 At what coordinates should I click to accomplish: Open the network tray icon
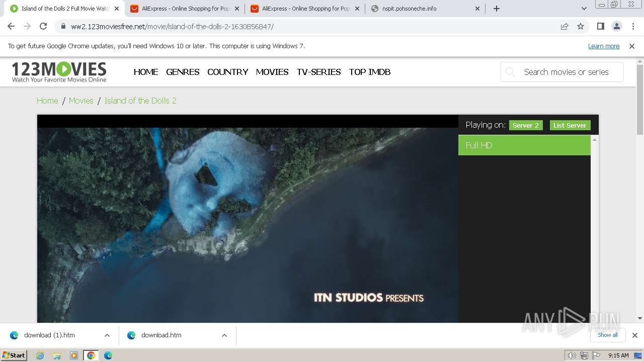click(x=584, y=355)
